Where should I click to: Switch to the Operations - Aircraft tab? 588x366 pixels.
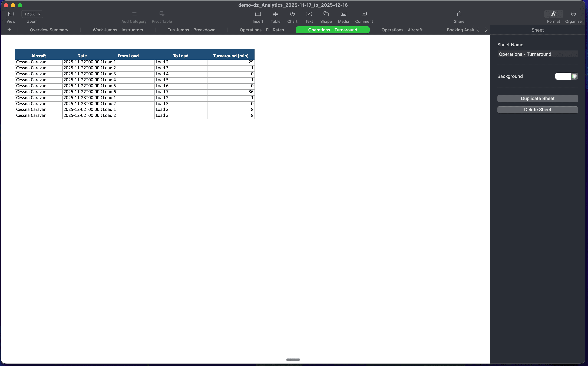[402, 30]
